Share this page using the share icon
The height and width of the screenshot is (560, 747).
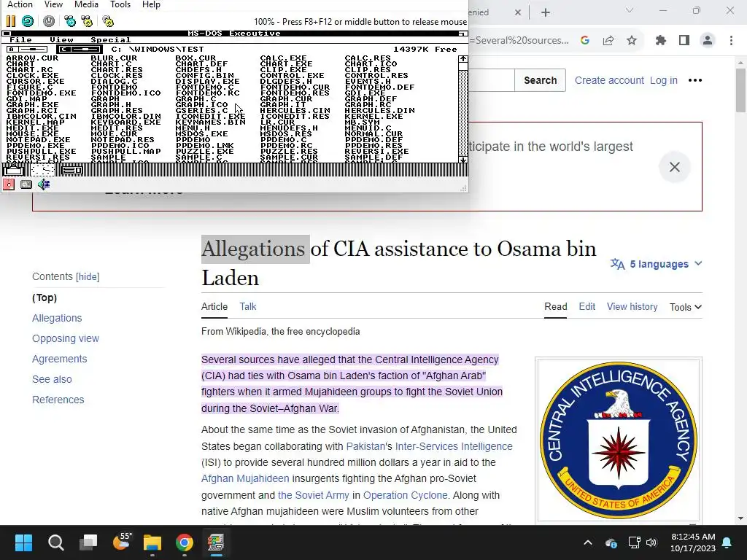point(608,41)
